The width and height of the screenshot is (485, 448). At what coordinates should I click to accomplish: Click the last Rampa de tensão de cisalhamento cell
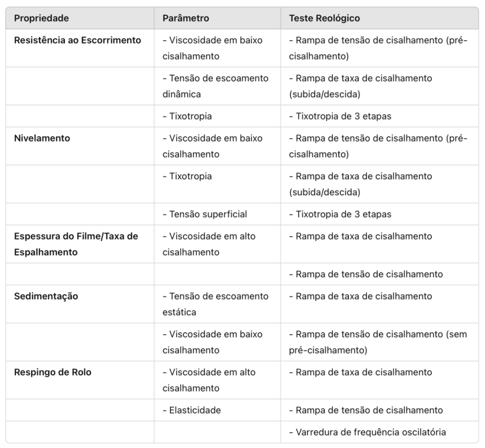pos(379,410)
